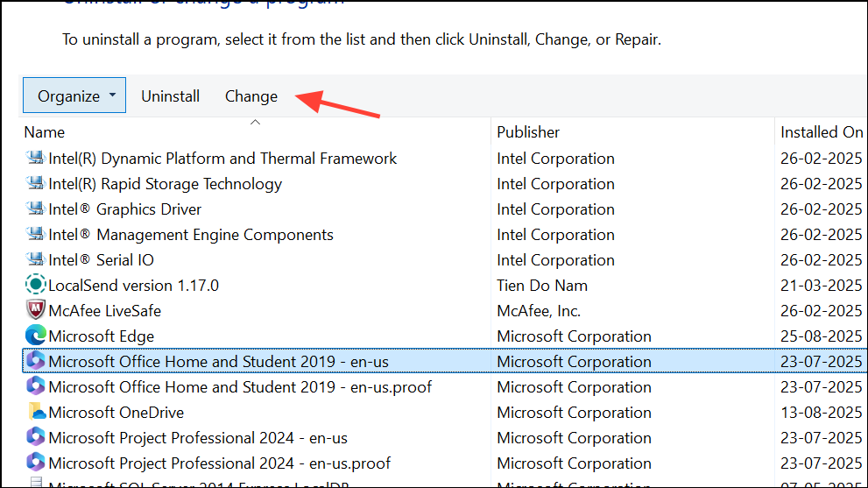Click the Uninstall toolbar button
Image resolution: width=868 pixels, height=488 pixels.
171,96
